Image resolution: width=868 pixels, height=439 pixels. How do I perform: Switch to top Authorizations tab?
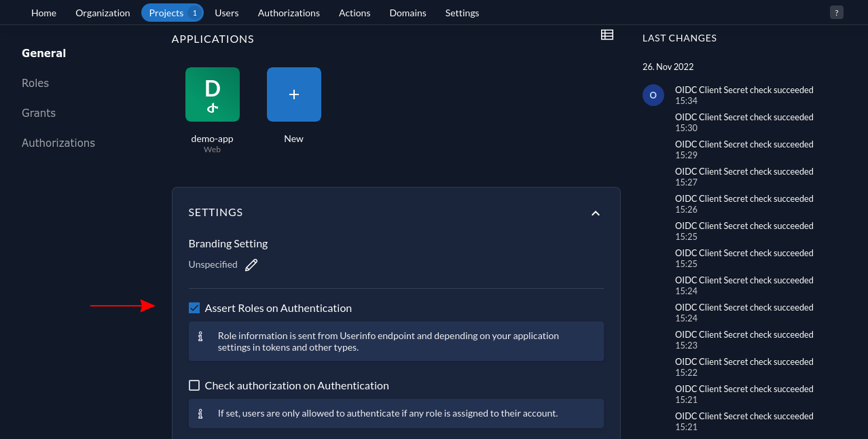[289, 12]
